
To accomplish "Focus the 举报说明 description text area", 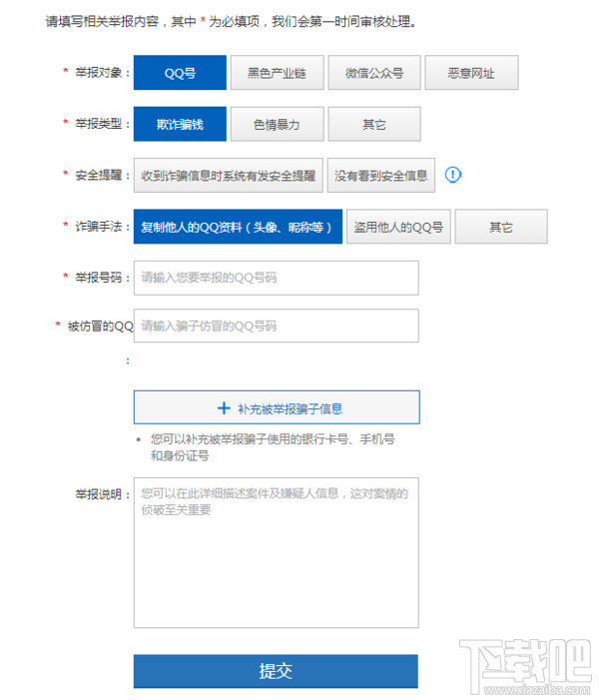I will point(277,552).
